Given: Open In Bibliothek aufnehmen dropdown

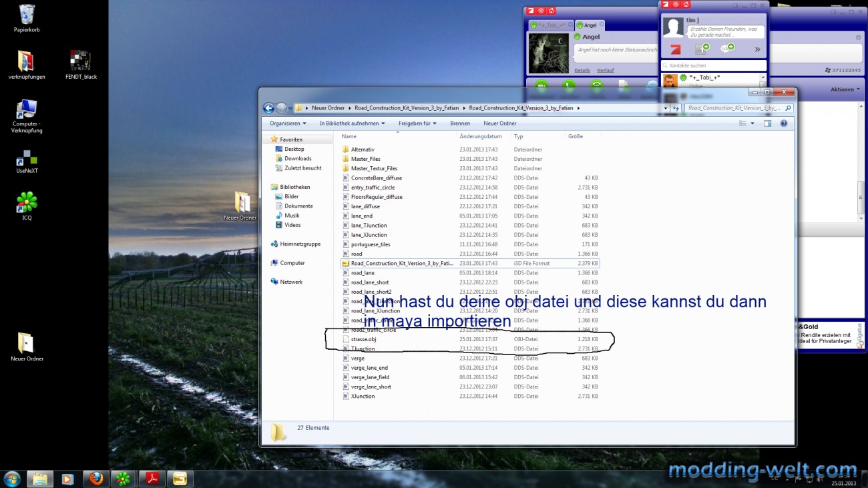Looking at the screenshot, I should 352,124.
